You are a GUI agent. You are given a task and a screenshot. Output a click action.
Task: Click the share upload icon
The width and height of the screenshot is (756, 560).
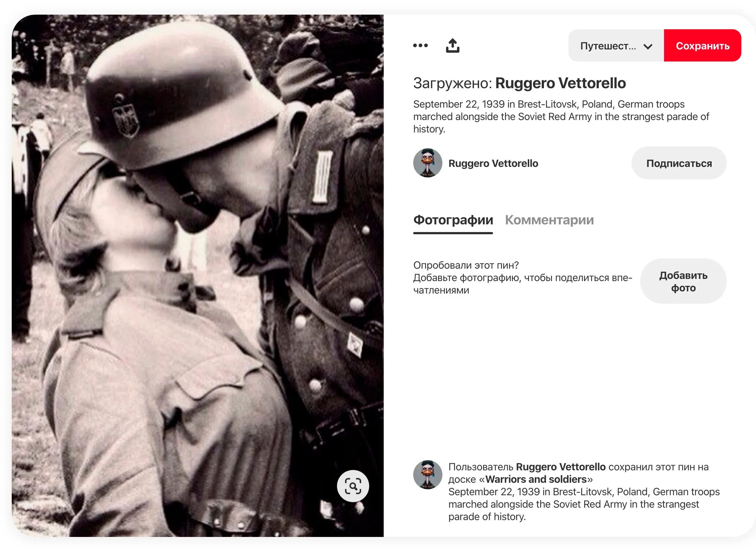point(452,45)
